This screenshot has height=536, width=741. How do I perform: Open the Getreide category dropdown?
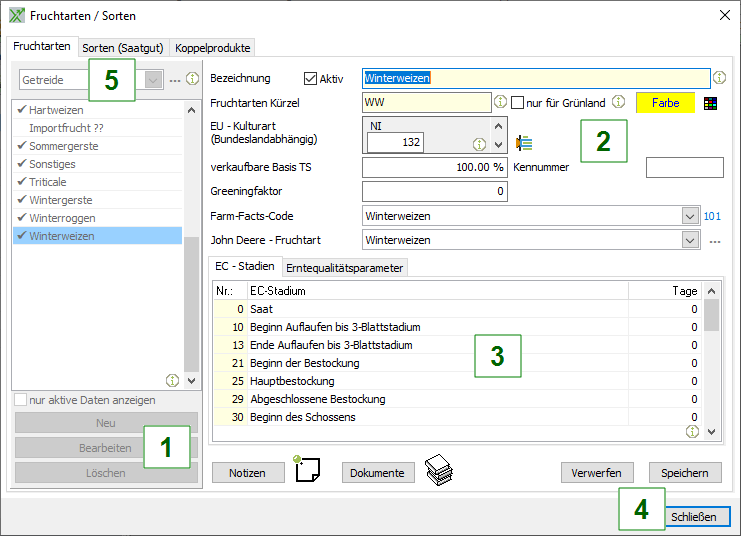153,80
